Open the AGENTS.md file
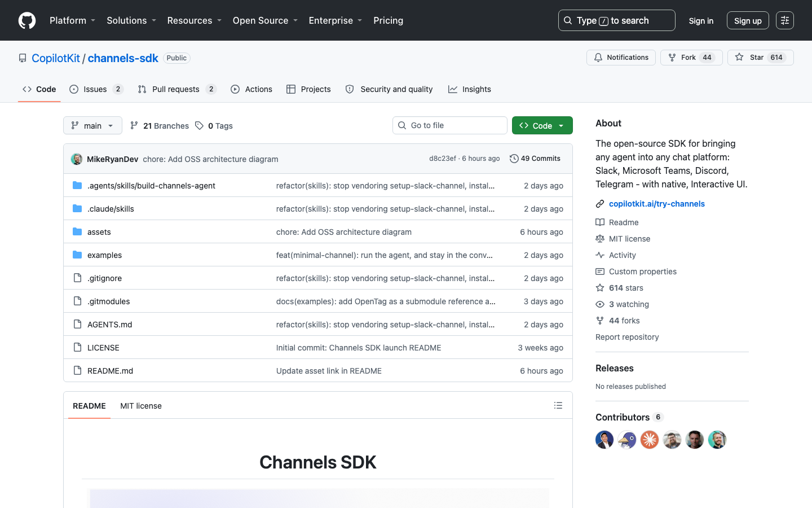Image resolution: width=812 pixels, height=508 pixels. (x=109, y=325)
